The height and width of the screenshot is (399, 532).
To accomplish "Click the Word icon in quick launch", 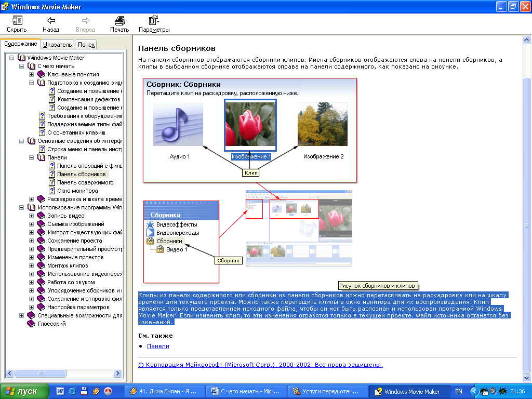I will (x=60, y=391).
